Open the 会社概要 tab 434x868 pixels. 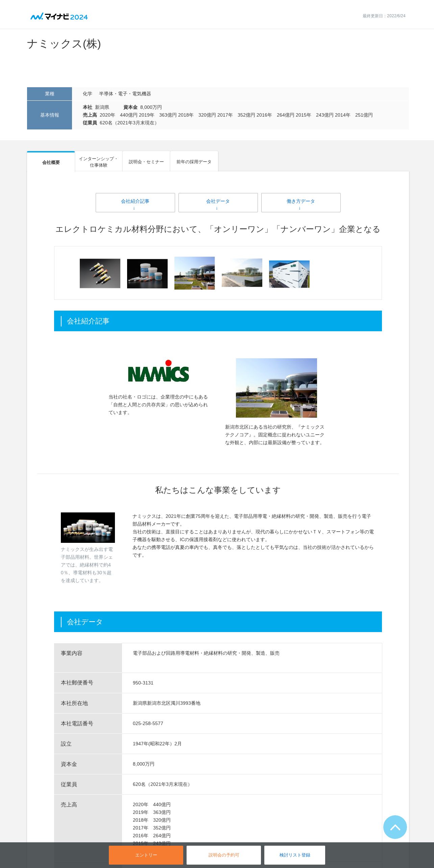tap(51, 162)
